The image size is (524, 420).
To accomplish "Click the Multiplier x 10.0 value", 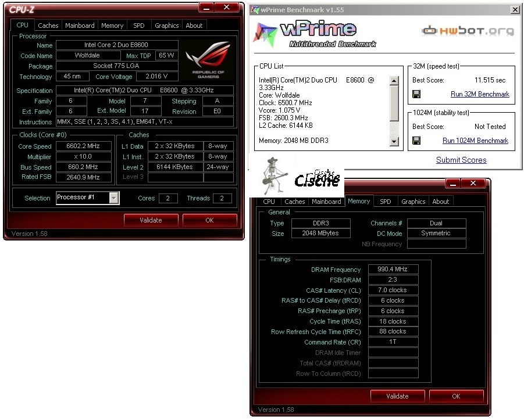I will coord(83,157).
